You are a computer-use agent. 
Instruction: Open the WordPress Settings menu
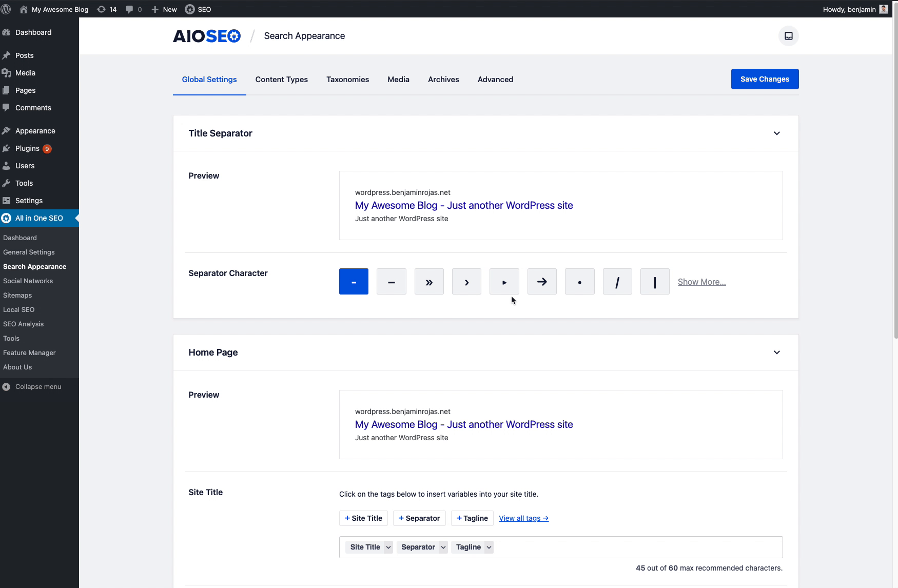pos(29,201)
